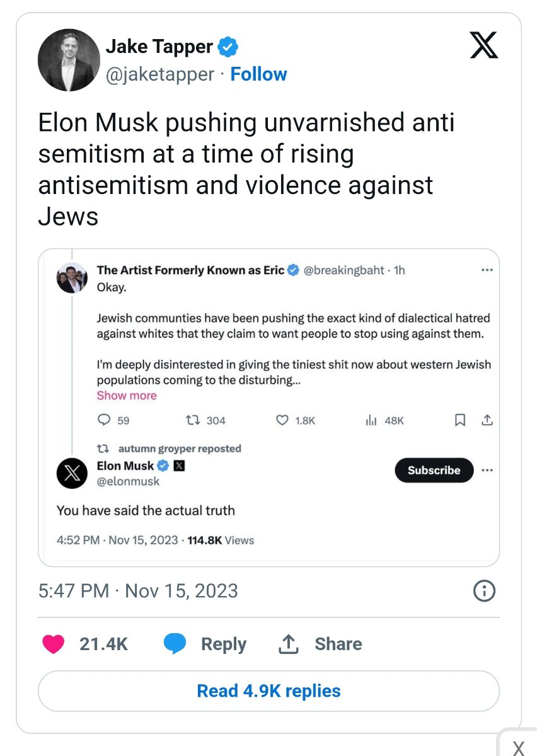The image size is (537, 756).
Task: Expand the quoted post with Show more
Action: [x=127, y=396]
